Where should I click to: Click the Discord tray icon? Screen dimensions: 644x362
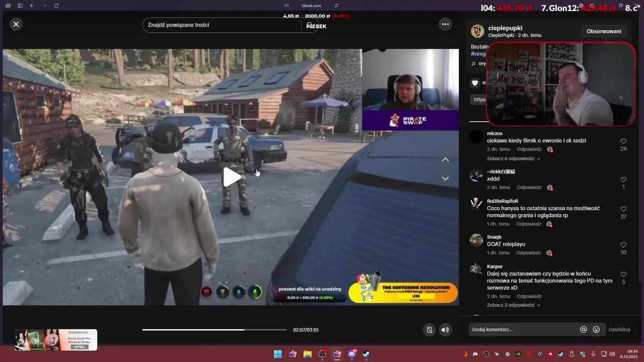pos(475,354)
